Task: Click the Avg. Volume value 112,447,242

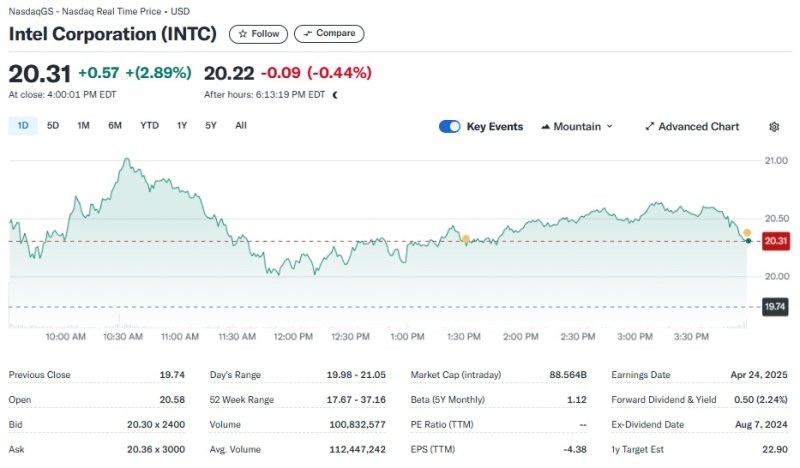Action: [358, 450]
